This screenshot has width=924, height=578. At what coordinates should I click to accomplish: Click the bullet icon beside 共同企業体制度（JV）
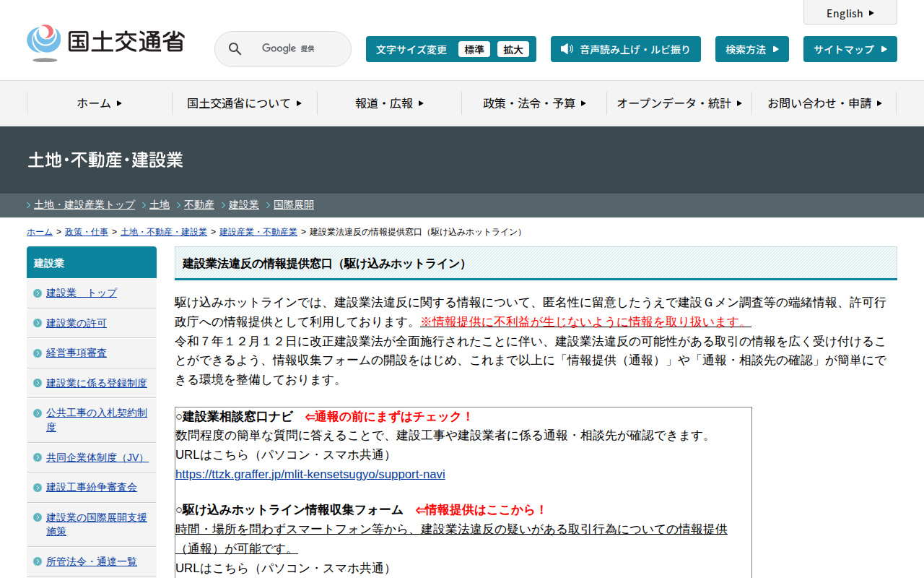point(38,457)
